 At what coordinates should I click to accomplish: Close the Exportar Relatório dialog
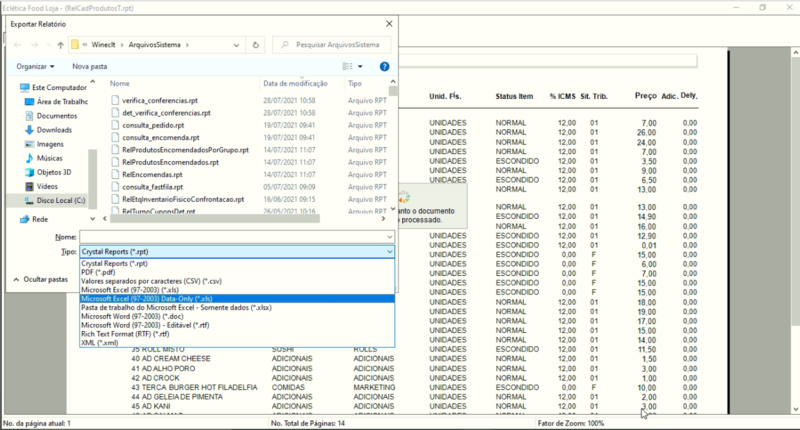389,24
